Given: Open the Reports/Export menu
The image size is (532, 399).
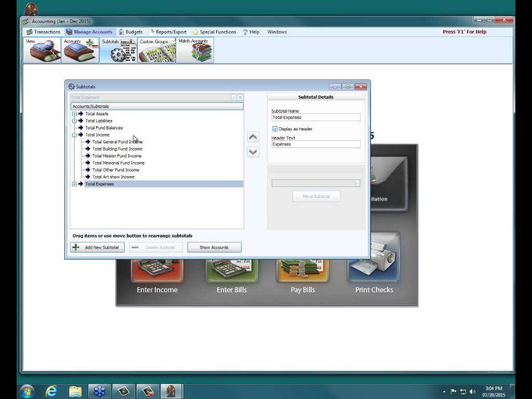Looking at the screenshot, I should click(168, 32).
